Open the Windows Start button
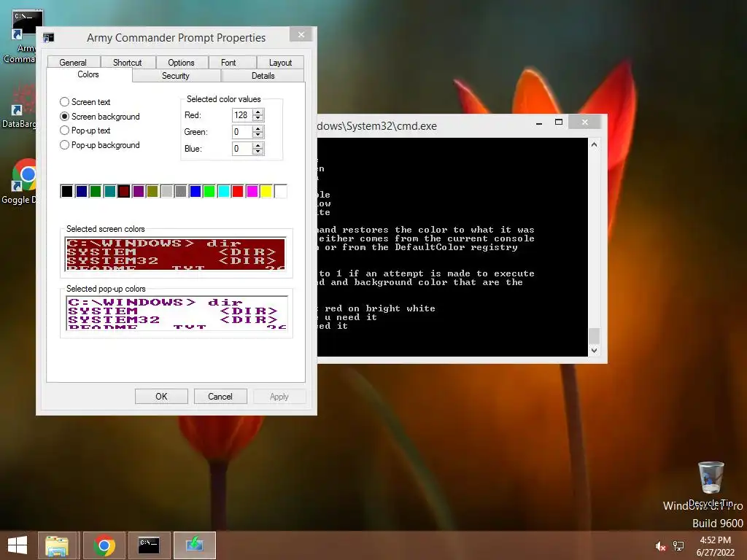The width and height of the screenshot is (747, 560). (18, 545)
